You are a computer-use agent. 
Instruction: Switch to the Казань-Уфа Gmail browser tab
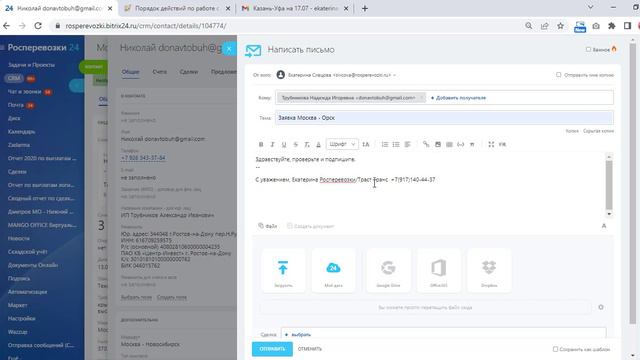tap(295, 8)
